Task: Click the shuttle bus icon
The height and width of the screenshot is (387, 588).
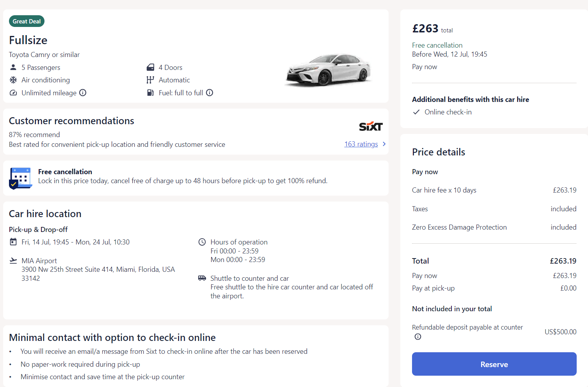Action: click(x=202, y=278)
